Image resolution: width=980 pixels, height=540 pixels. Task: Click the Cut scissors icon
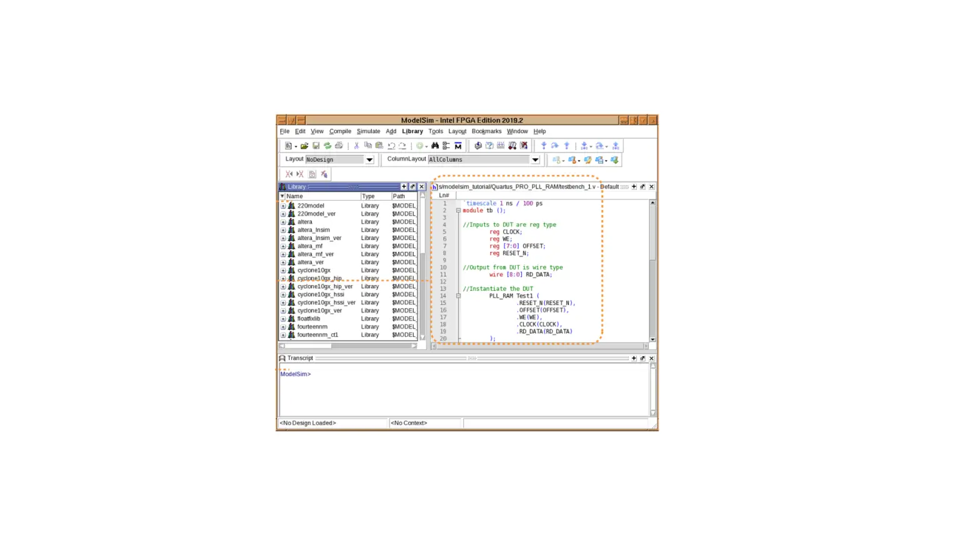click(x=356, y=146)
